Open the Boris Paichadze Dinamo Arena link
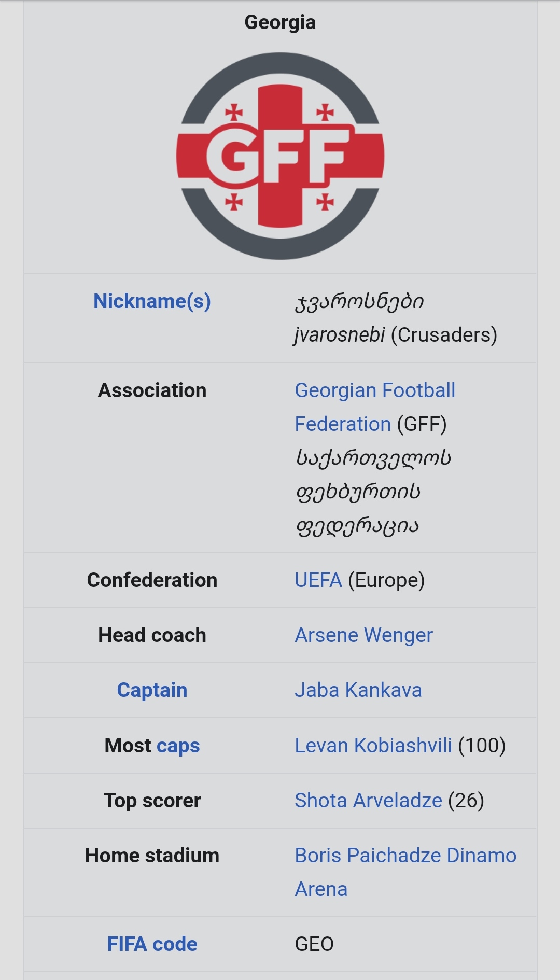 (x=405, y=856)
